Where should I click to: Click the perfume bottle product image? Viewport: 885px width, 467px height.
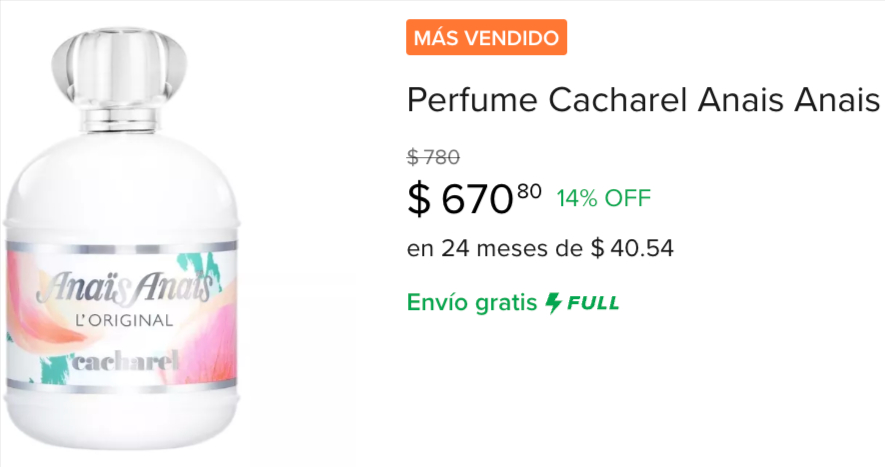pyautogui.click(x=121, y=237)
